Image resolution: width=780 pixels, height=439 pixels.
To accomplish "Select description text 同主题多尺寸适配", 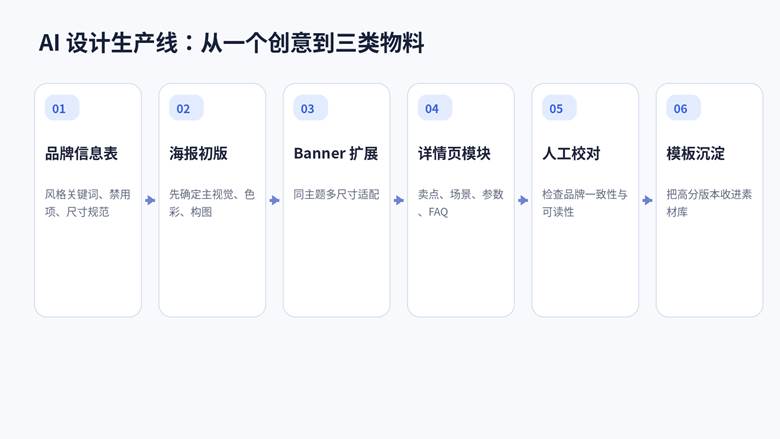I will [336, 194].
